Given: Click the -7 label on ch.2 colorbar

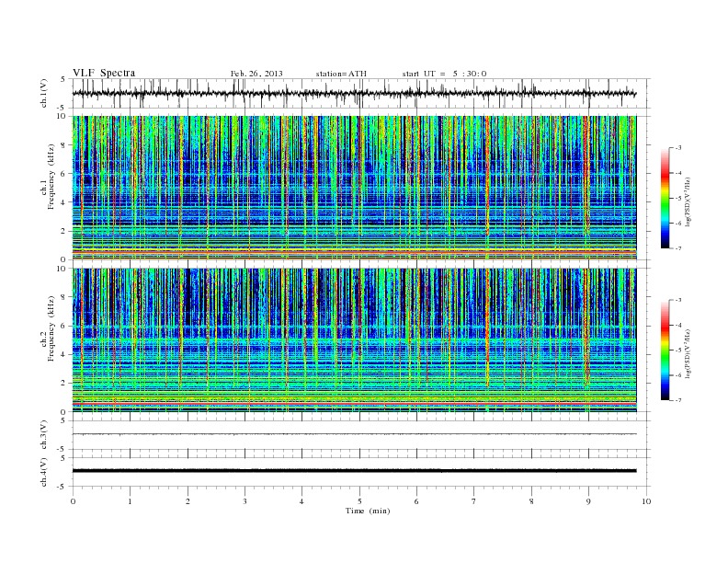Looking at the screenshot, I should click(678, 400).
